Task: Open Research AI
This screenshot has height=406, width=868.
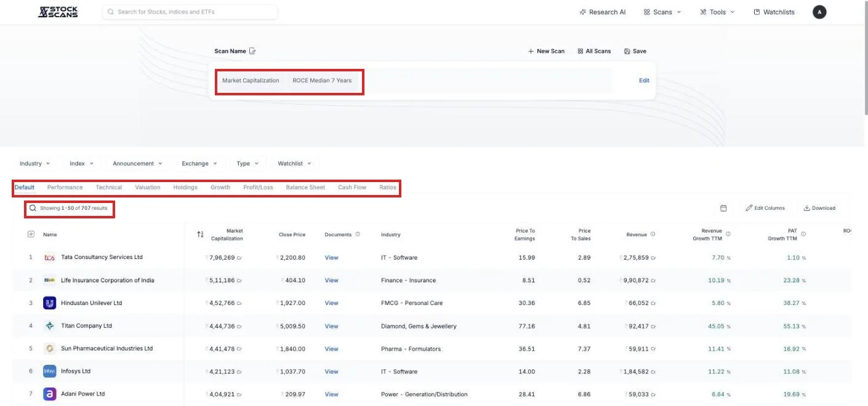Action: pyautogui.click(x=603, y=12)
